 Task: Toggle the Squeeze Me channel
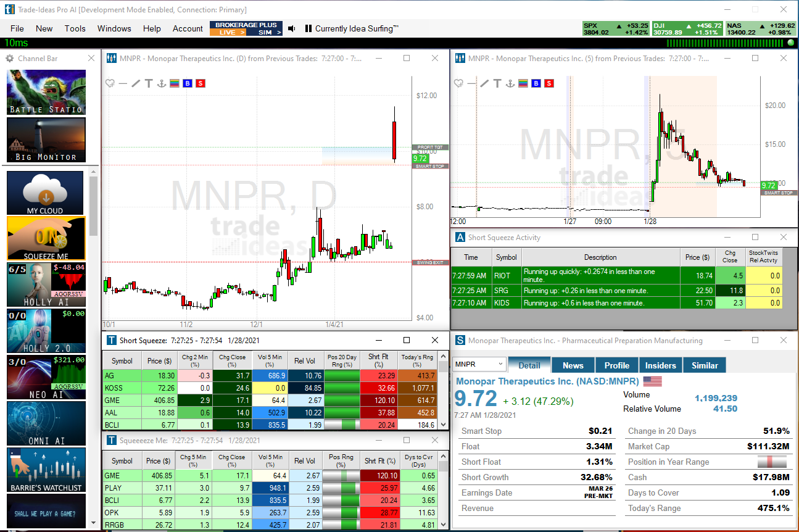pos(46,238)
